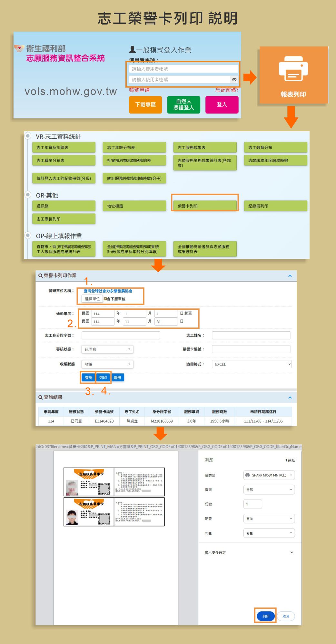
Task: Select the OR-其他 radio button
Action: tap(28, 195)
